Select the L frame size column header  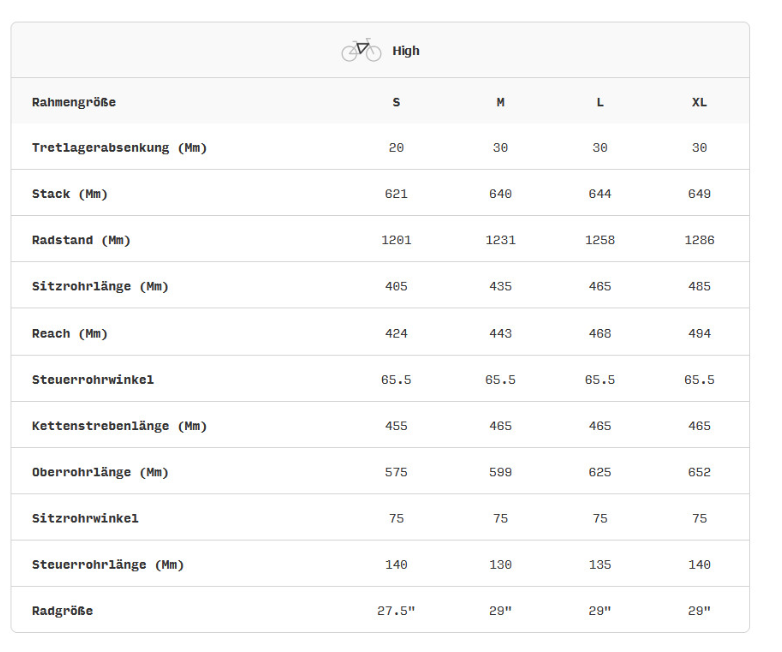pos(599,102)
